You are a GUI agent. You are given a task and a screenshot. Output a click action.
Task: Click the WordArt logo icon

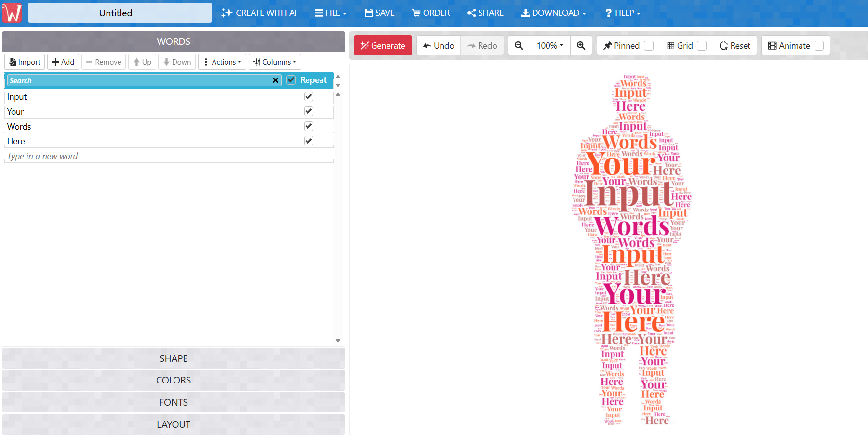[12, 13]
